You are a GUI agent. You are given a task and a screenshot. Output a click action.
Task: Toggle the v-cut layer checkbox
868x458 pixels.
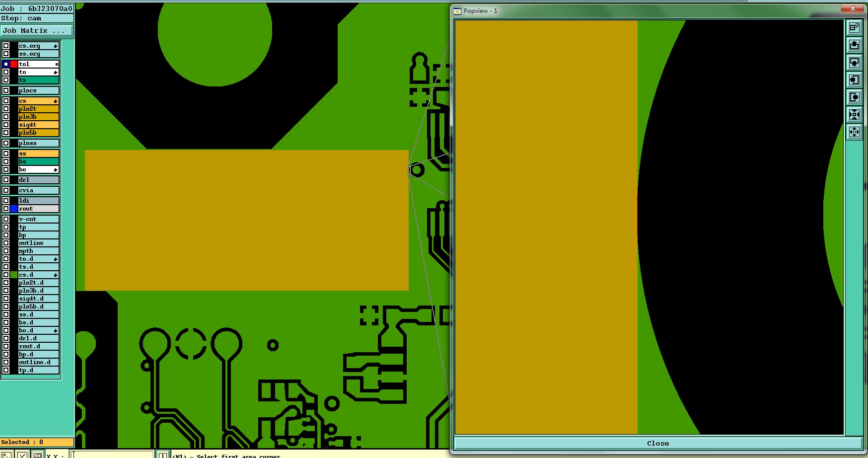pyautogui.click(x=6, y=219)
